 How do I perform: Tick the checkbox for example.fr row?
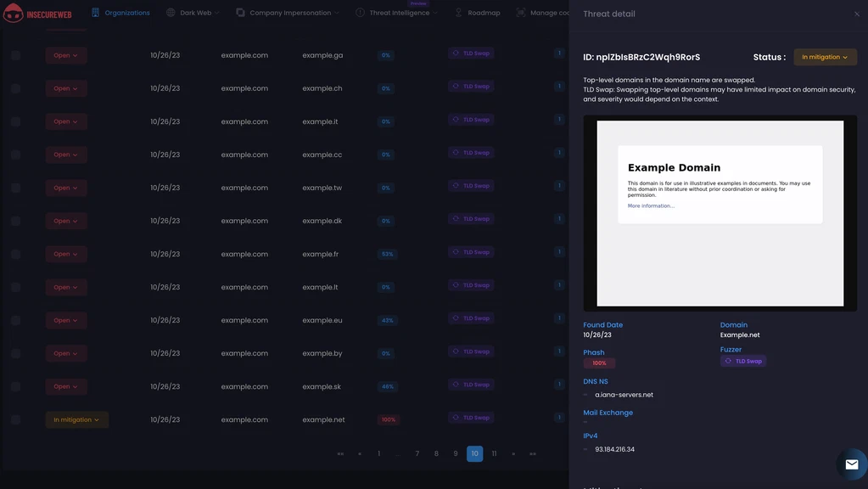point(15,254)
